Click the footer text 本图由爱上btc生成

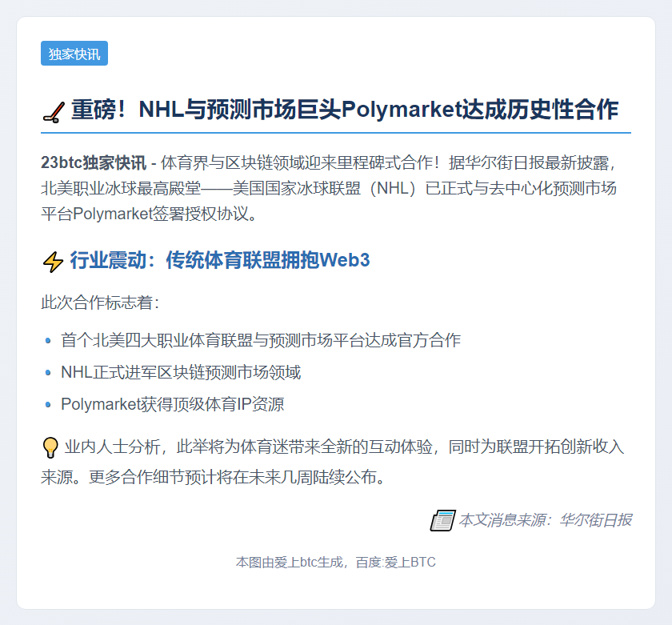(x=290, y=563)
